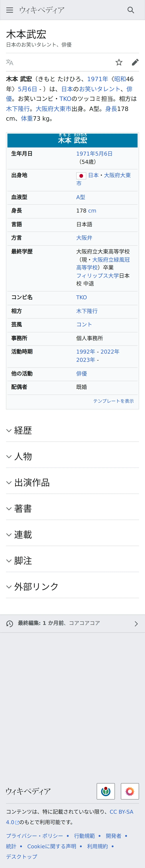Expand the 経歴 section
Image resolution: width=145 pixels, height=868 pixels.
click(x=23, y=430)
